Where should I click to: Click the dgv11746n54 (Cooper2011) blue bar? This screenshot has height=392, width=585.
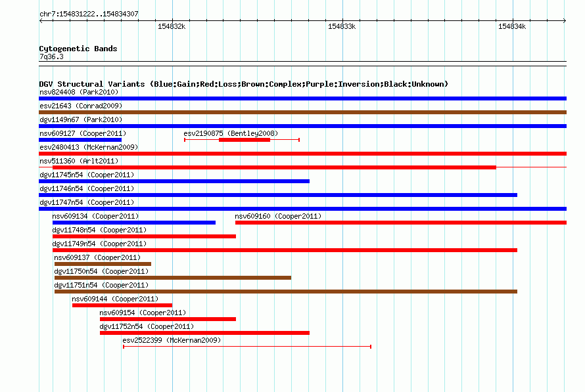[x=278, y=195]
